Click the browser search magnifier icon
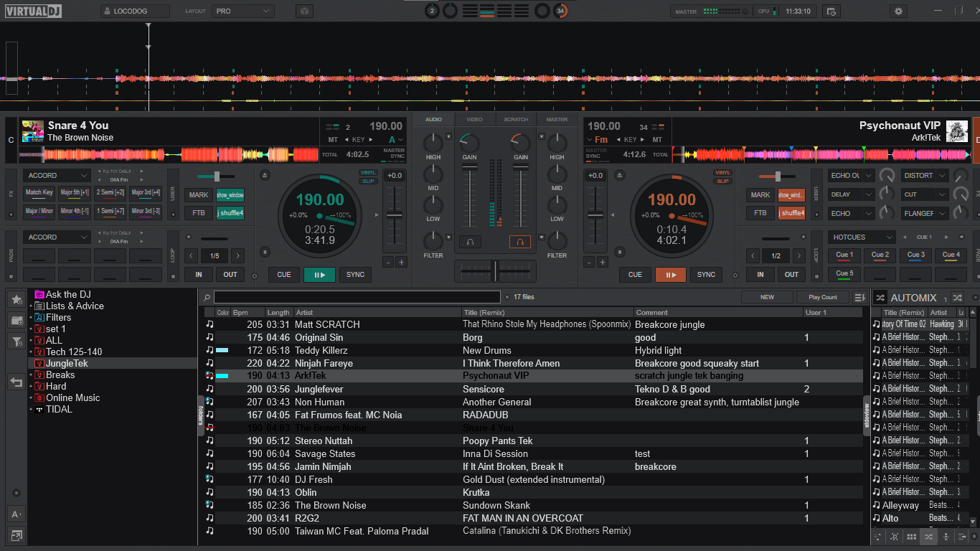980x551 pixels. pyautogui.click(x=207, y=297)
